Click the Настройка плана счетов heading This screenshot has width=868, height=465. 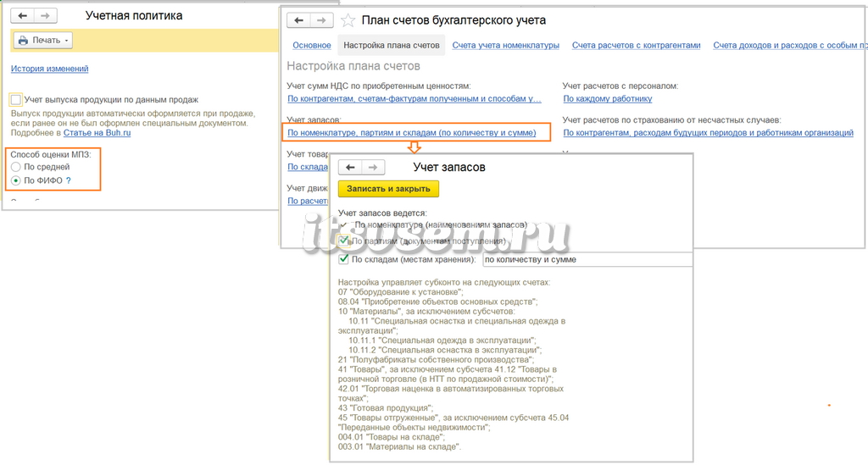click(353, 66)
